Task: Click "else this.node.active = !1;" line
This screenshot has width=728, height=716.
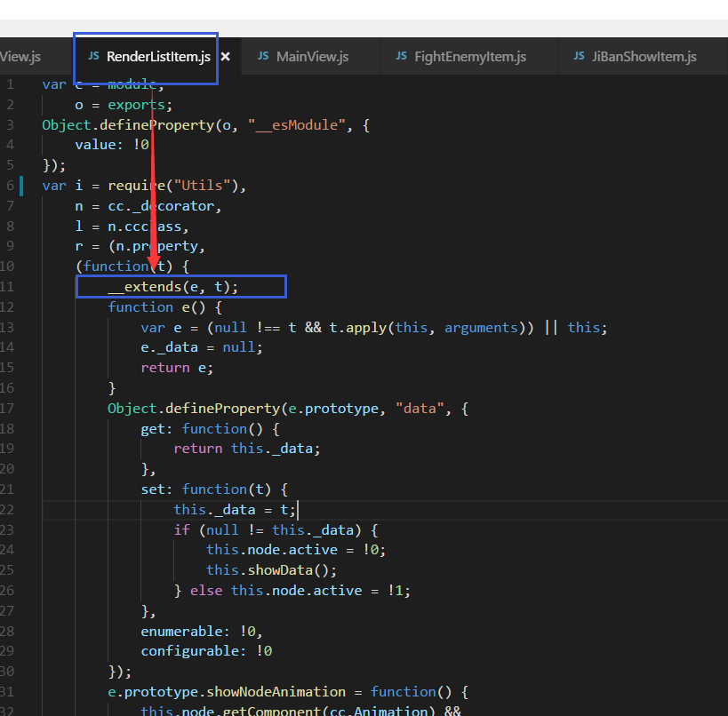Action: [x=300, y=591]
